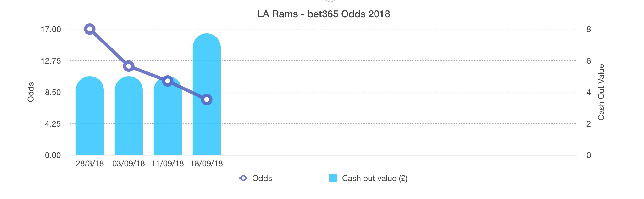The width and height of the screenshot is (644, 199).
Task: Click the cash out bar for 03/09/18
Action: (129, 120)
